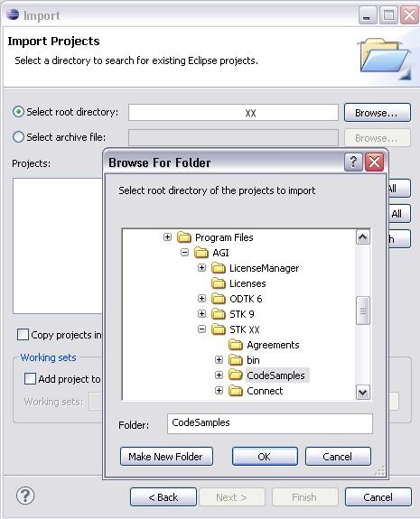Click the Eclipse icon in Import title bar

click(13, 14)
